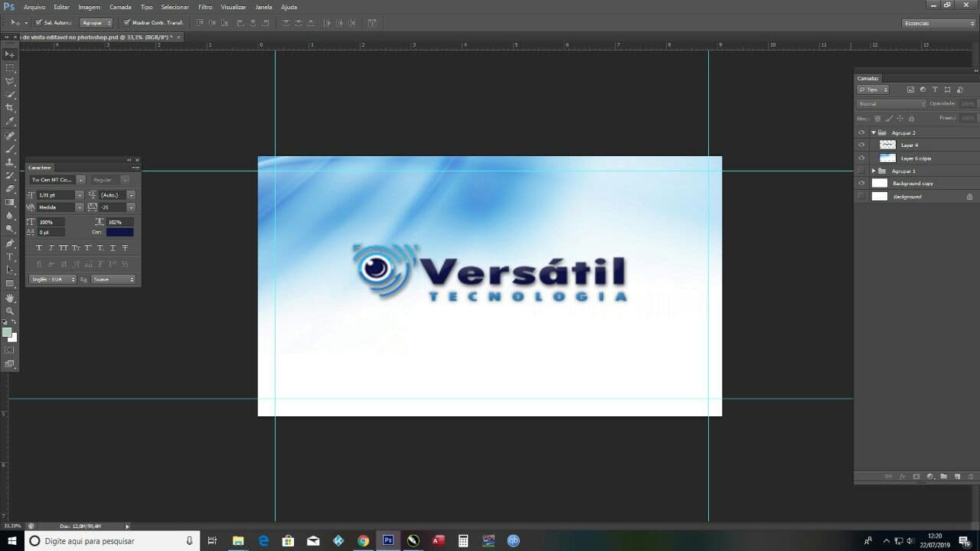
Task: Select the Eyedropper tool
Action: (10, 122)
